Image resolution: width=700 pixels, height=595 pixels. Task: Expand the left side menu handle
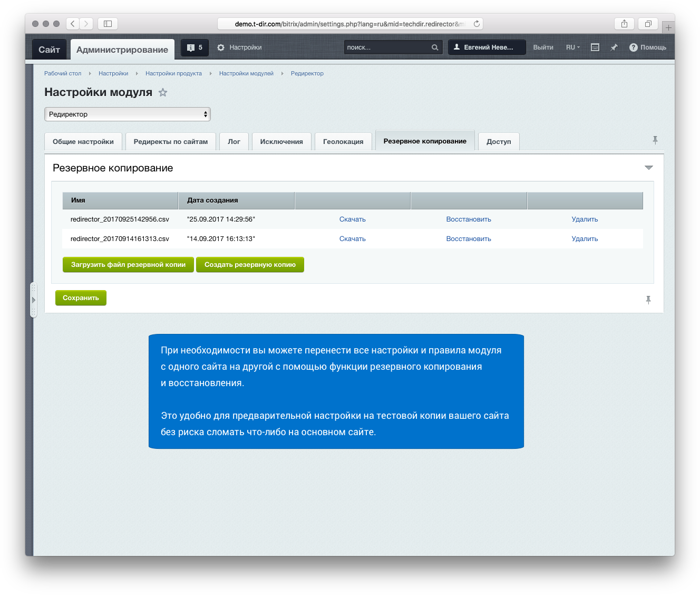(33, 300)
